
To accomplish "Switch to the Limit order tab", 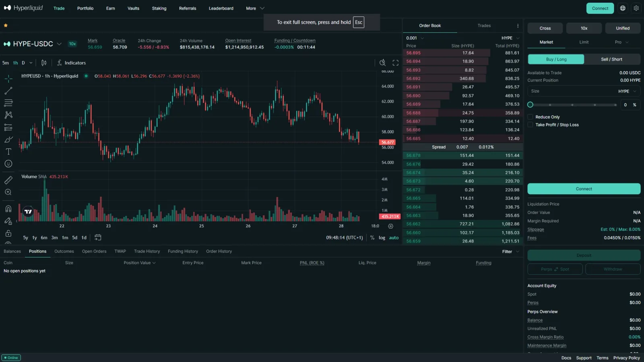I will coord(584,42).
